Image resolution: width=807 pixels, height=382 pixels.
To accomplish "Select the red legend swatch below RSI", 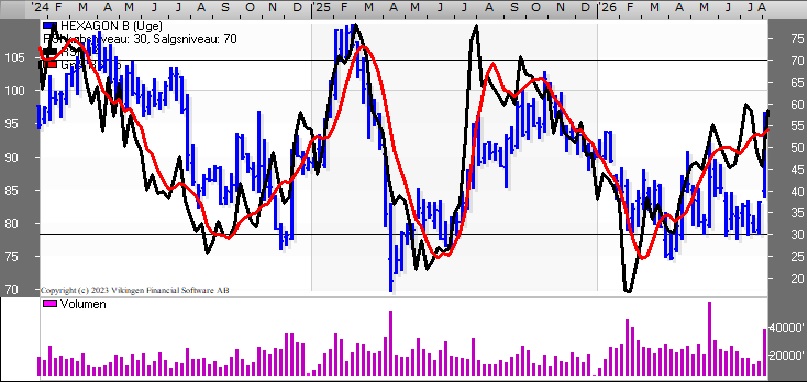I will [50, 65].
